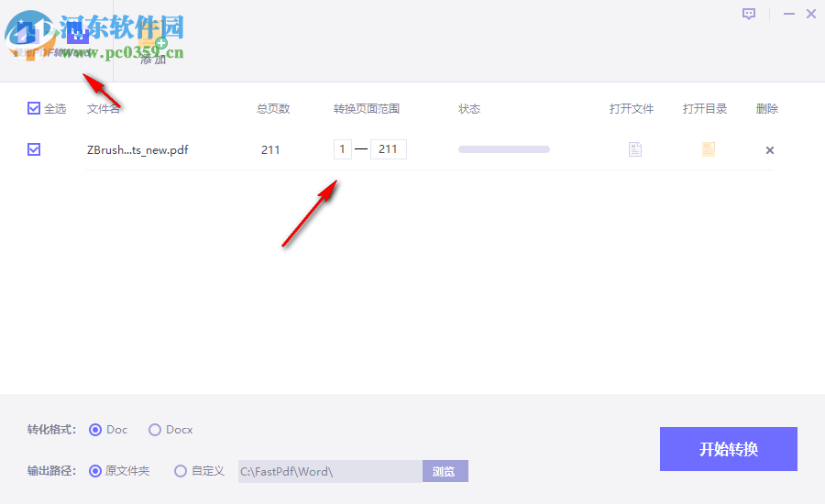Click the 打开文件 column header
Image resolution: width=825 pixels, height=504 pixels.
pos(632,109)
